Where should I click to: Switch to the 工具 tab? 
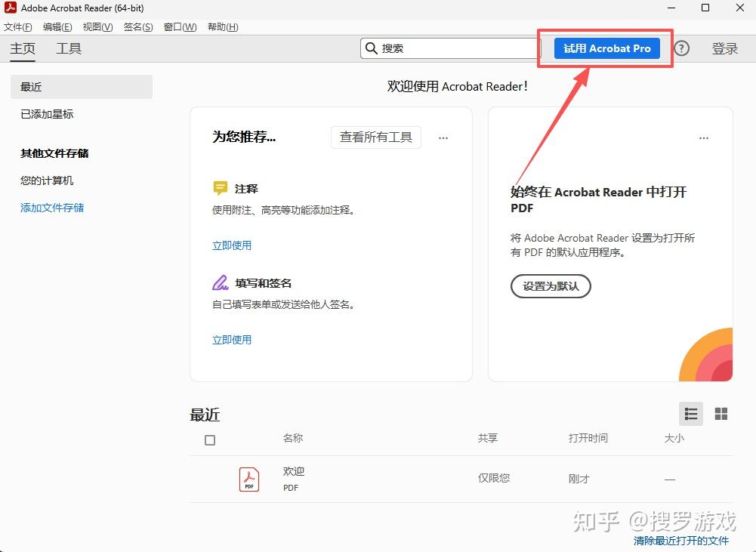tap(68, 48)
